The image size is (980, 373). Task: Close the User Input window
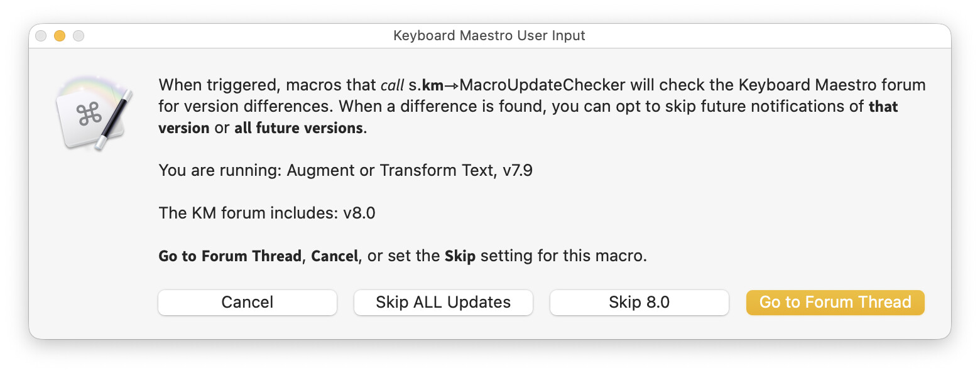(41, 36)
